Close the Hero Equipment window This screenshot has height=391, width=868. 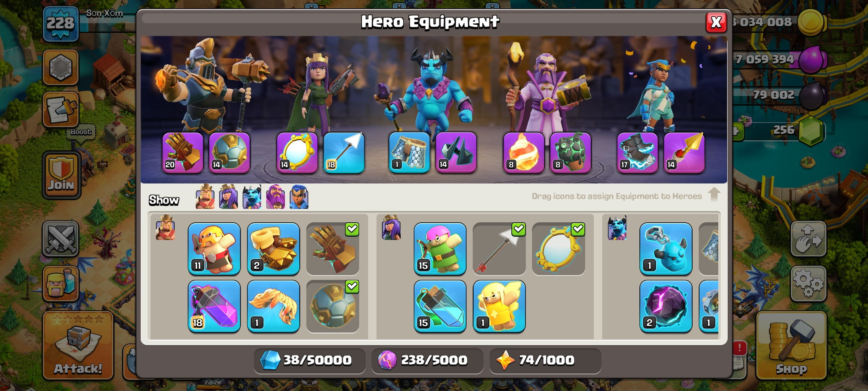(716, 22)
